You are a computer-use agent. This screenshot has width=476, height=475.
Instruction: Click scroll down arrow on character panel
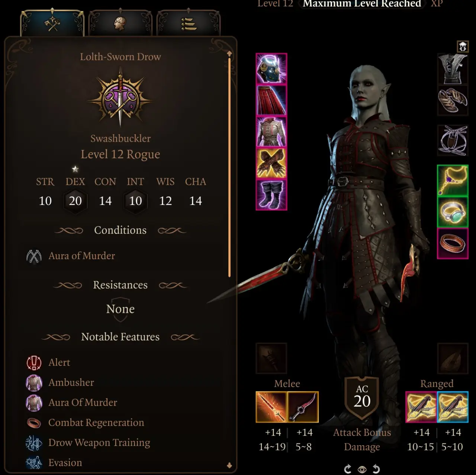[x=229, y=465]
